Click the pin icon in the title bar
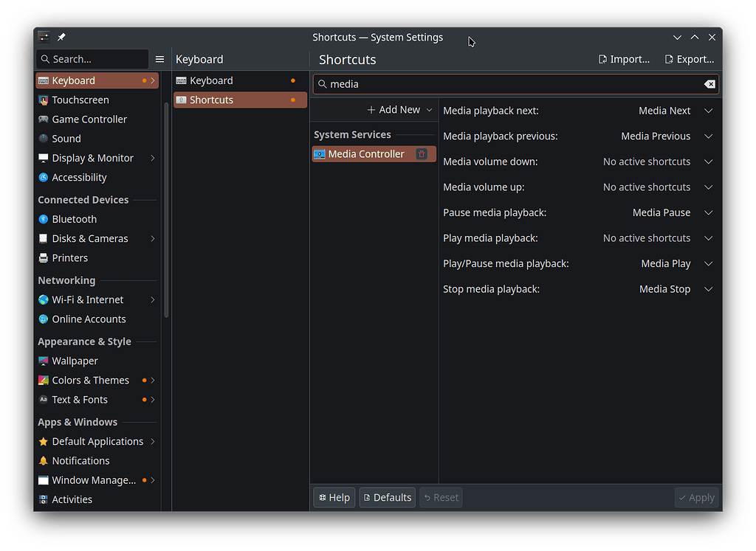 tap(61, 37)
